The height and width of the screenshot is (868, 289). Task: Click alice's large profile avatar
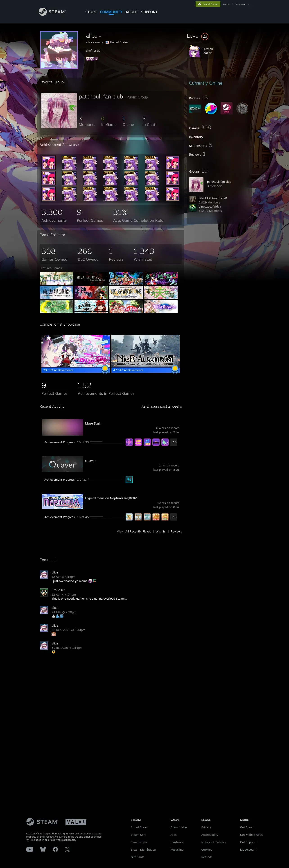pos(59,50)
